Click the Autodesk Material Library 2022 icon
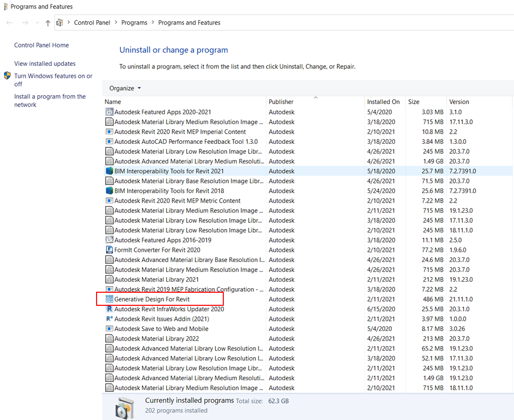Screen dimensions: 514x420 [x=109, y=339]
